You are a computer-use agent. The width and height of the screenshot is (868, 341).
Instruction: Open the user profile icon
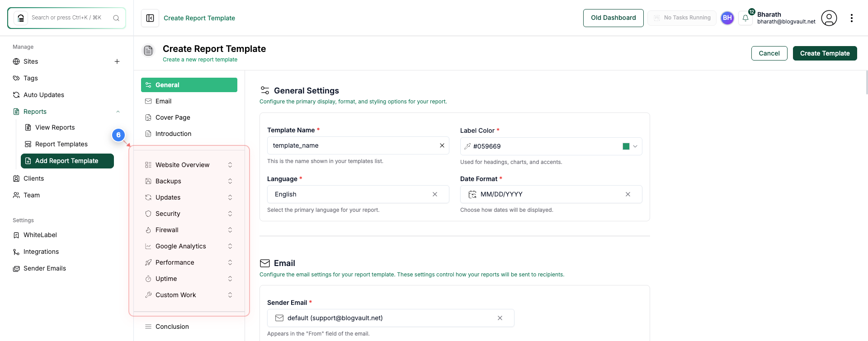tap(829, 18)
